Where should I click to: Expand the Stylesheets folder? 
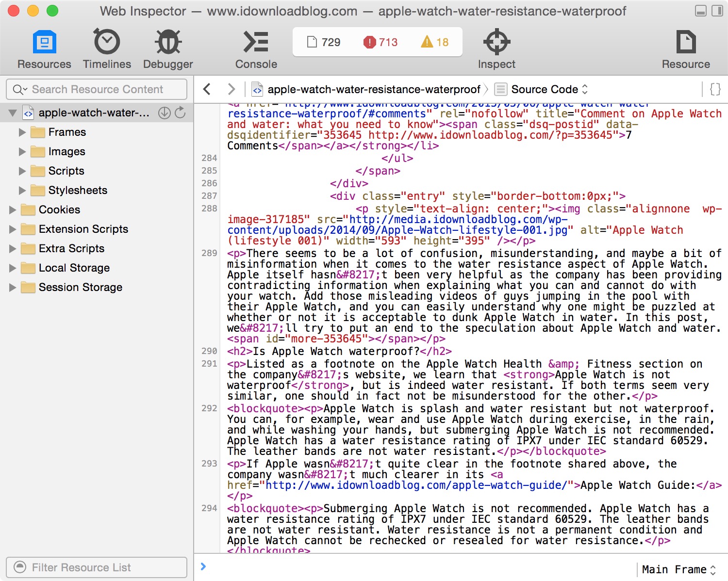[22, 190]
